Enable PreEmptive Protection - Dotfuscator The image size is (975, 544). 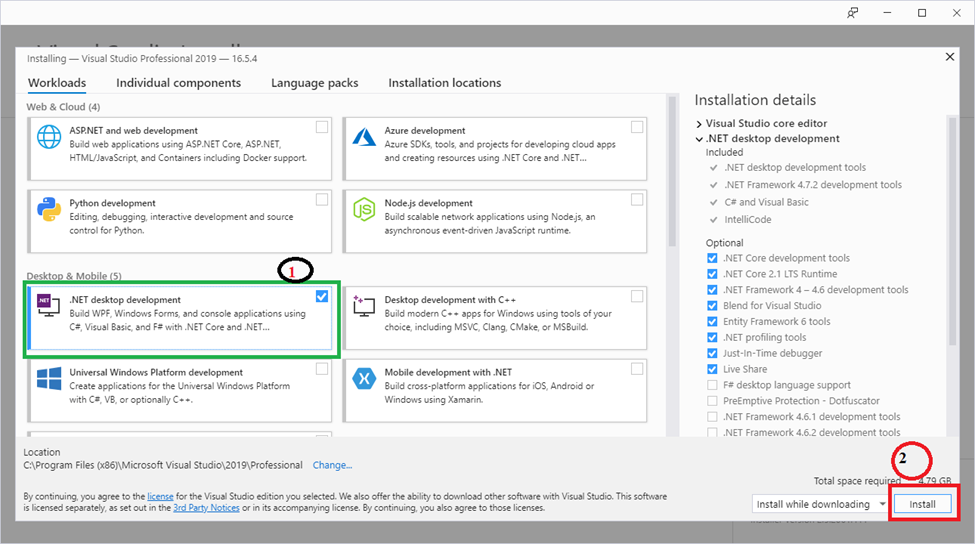[712, 400]
